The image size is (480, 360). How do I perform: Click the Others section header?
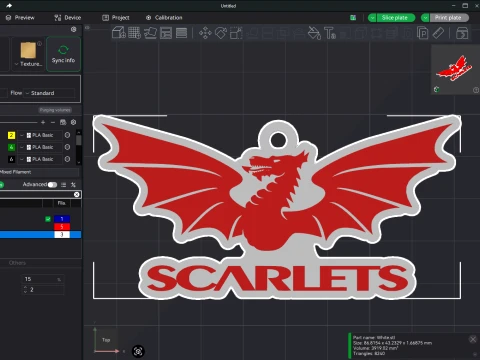tap(17, 263)
